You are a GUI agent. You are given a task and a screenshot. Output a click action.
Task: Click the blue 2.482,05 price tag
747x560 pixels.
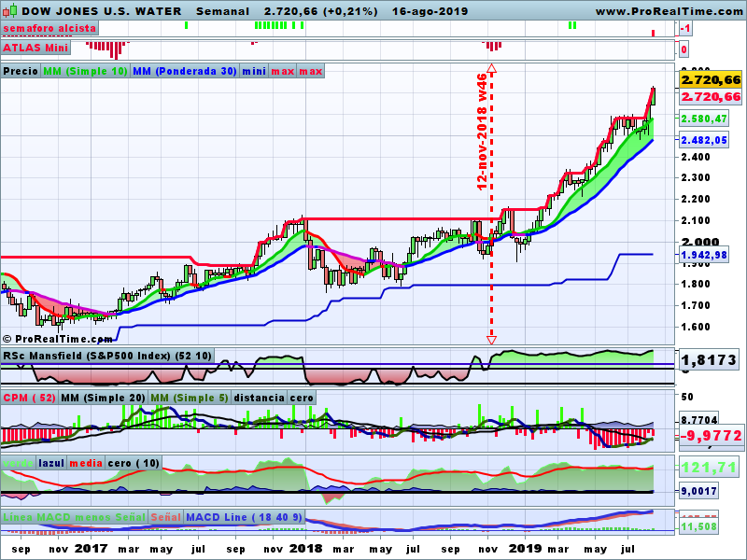click(x=704, y=140)
